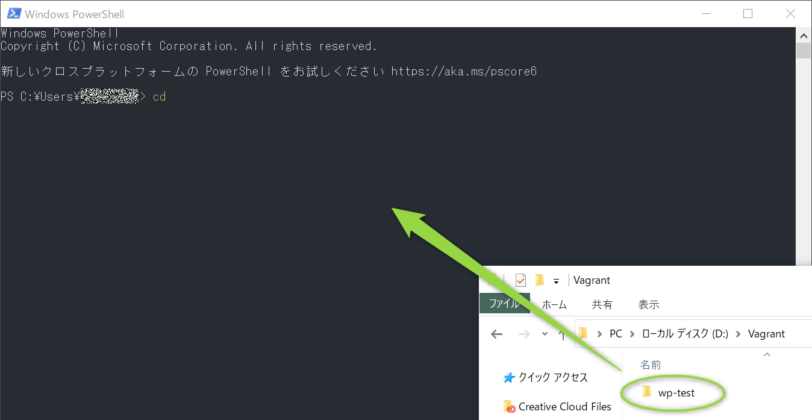Click the 名前 column header
The height and width of the screenshot is (420, 812).
651,365
